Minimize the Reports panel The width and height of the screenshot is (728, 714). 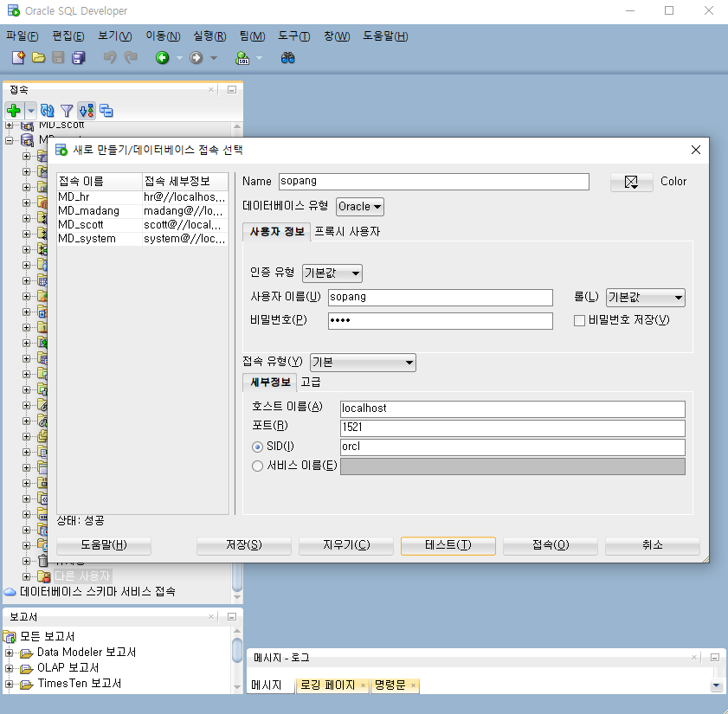click(x=232, y=616)
